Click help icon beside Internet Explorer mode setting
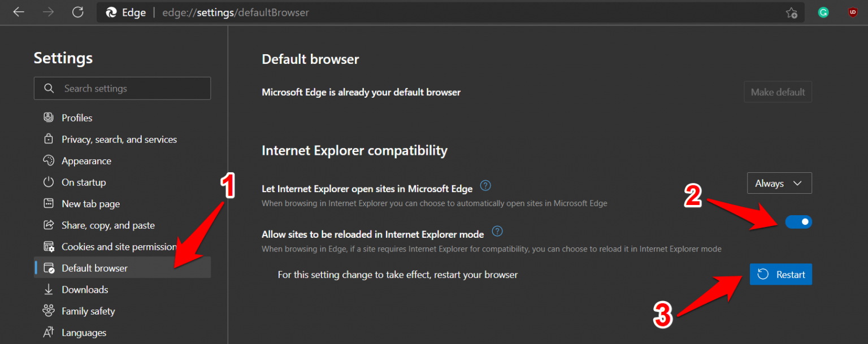The height and width of the screenshot is (344, 868). [497, 230]
